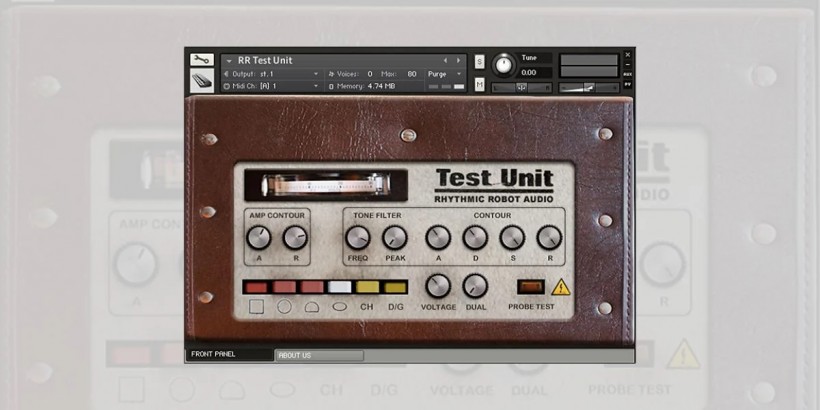Toggle the orange Probe Test switch
Image resolution: width=820 pixels, height=410 pixels.
[x=530, y=287]
